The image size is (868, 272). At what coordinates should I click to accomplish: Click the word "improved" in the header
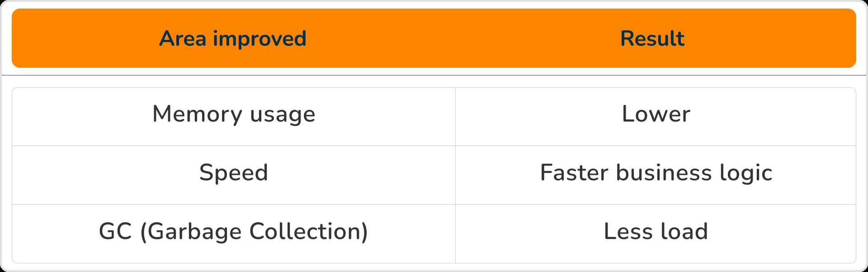pos(259,38)
